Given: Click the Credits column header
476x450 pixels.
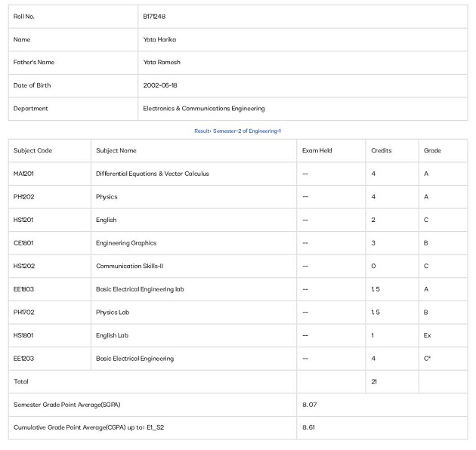Looking at the screenshot, I should tap(382, 150).
